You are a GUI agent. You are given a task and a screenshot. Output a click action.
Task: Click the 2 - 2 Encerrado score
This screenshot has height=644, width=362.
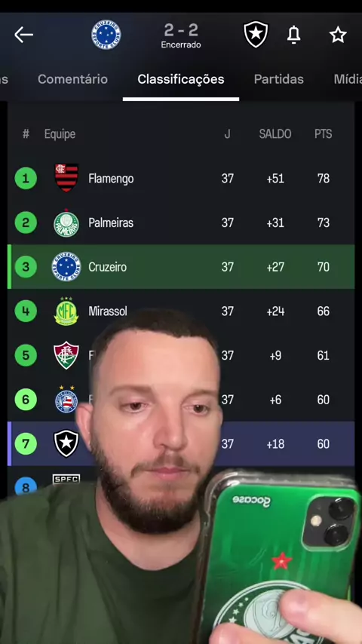pyautogui.click(x=181, y=35)
